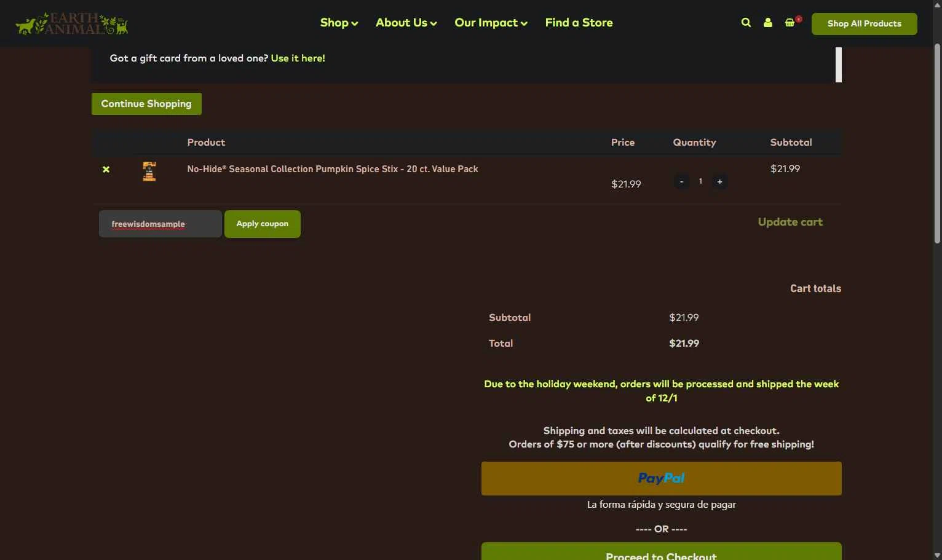
Task: Select the holiday weekend shipping notice
Action: coord(661,391)
